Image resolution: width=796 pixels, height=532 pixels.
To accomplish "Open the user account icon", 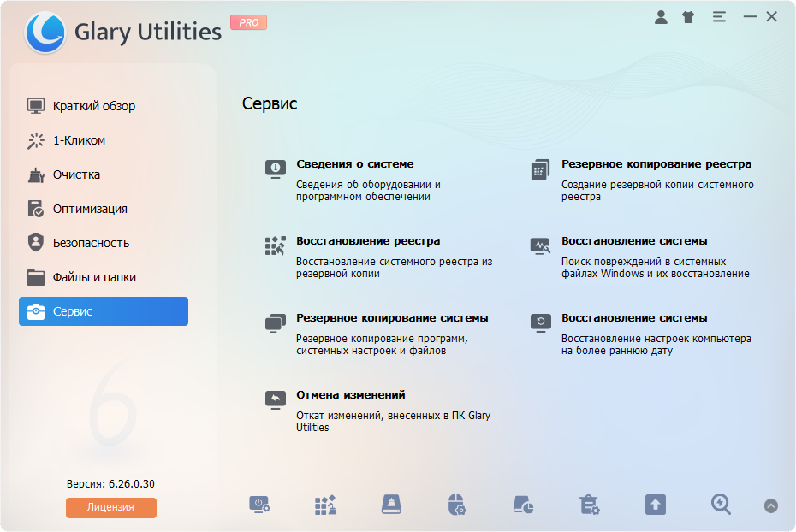I will click(x=661, y=17).
